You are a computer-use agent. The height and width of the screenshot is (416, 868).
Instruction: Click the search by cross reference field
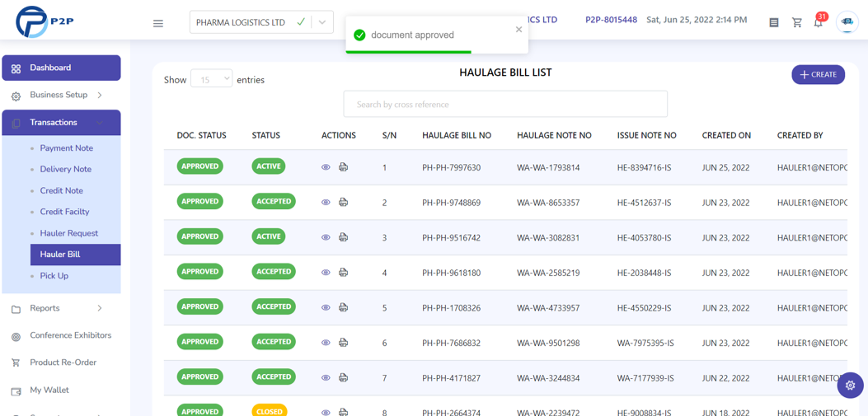pyautogui.click(x=505, y=104)
